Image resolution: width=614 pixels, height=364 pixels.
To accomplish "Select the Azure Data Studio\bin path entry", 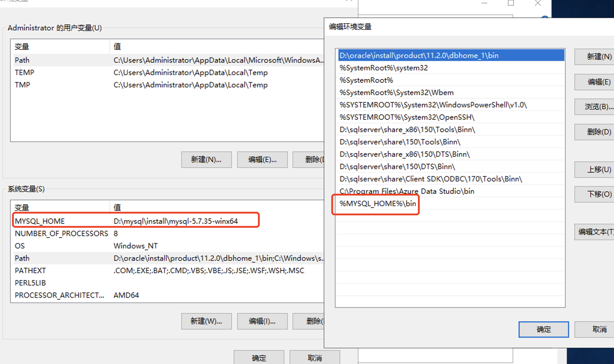I will pos(406,191).
